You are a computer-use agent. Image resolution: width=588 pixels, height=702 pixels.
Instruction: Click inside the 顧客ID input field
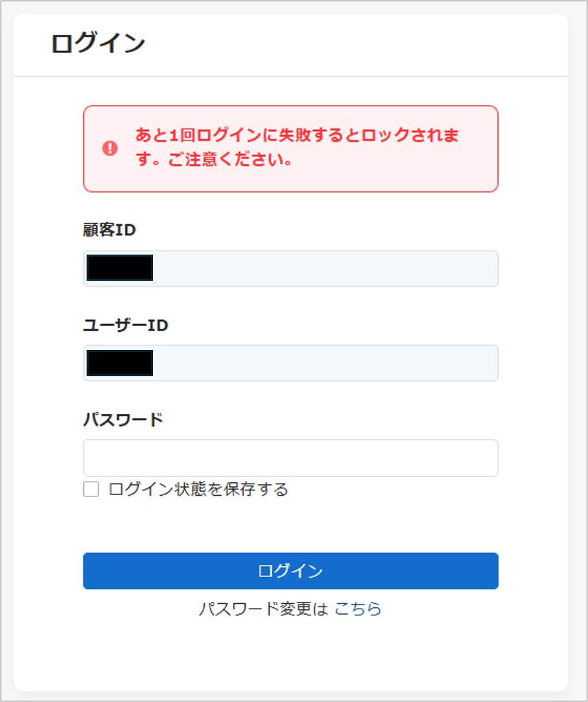coord(291,269)
